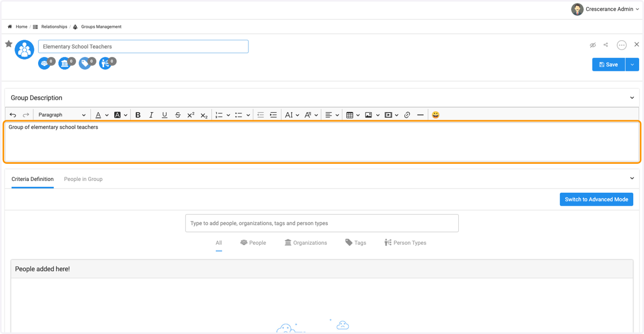Open the font family menu
This screenshot has width=644, height=334.
pos(311,115)
